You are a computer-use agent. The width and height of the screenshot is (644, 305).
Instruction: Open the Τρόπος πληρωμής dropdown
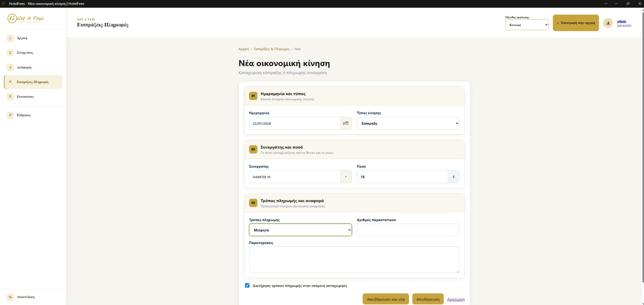[300, 230]
